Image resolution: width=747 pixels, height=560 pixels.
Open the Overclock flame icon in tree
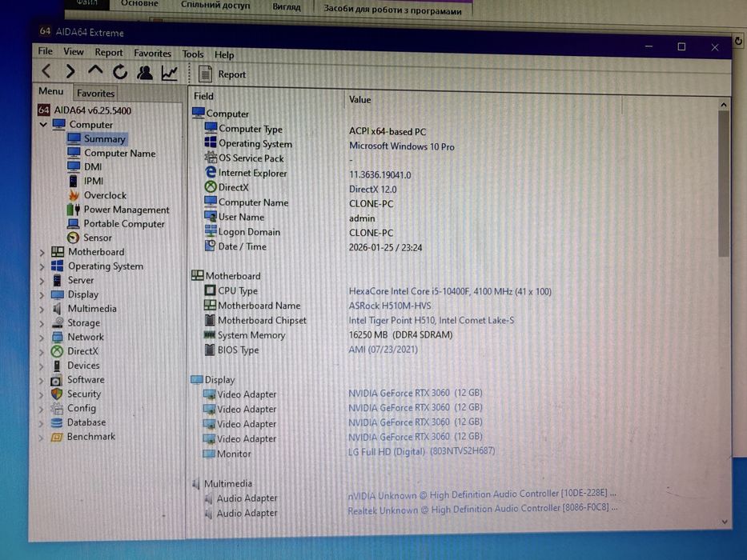click(x=74, y=194)
